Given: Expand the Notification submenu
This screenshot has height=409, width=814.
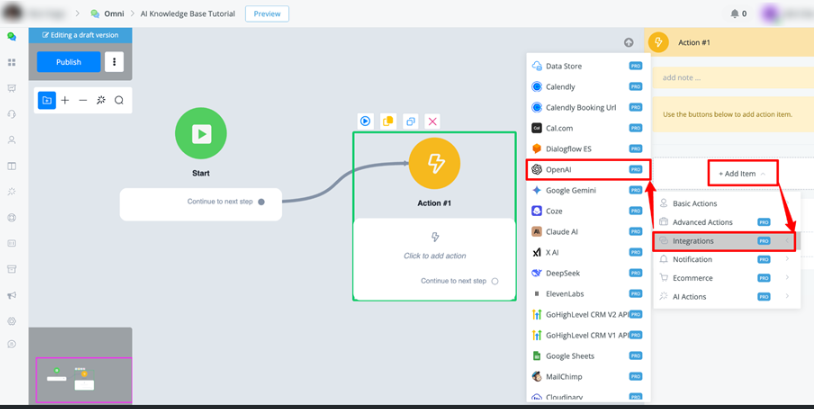Looking at the screenshot, I should (x=724, y=259).
